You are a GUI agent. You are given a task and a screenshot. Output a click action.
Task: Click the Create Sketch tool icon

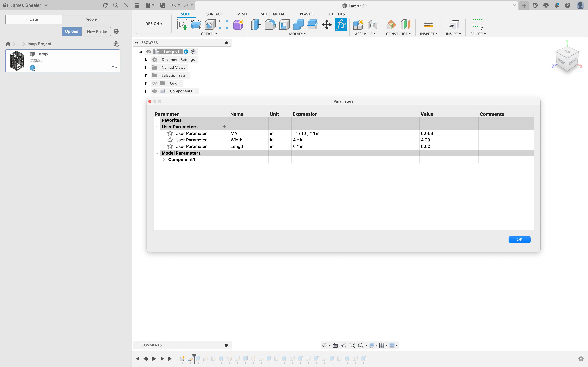(x=182, y=25)
